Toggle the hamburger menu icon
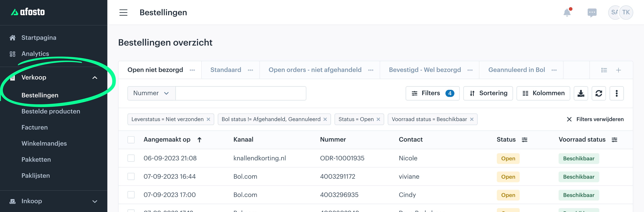Screen dimensions: 644x212 [123, 13]
